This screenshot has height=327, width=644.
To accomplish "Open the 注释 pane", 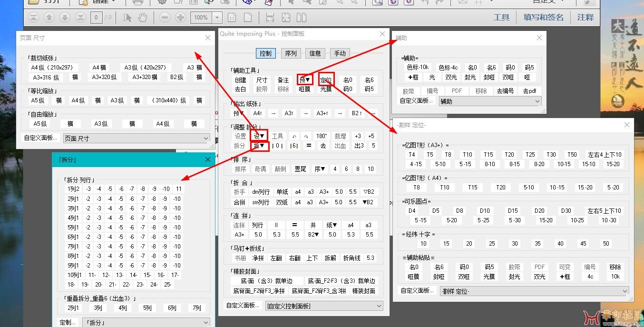I will click(585, 17).
